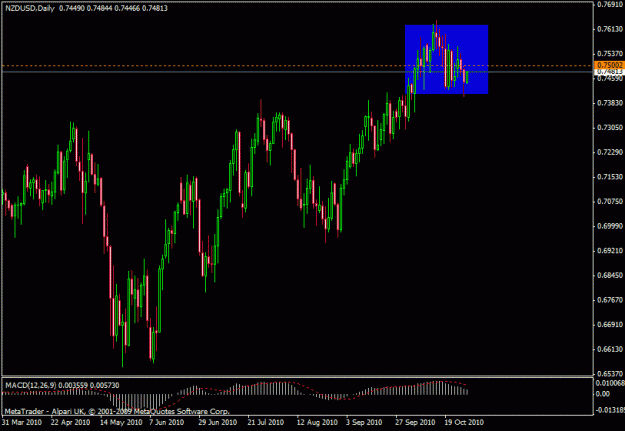Select the OHLC value 0.74844 in header
The width and height of the screenshot is (625, 431).
(x=99, y=8)
